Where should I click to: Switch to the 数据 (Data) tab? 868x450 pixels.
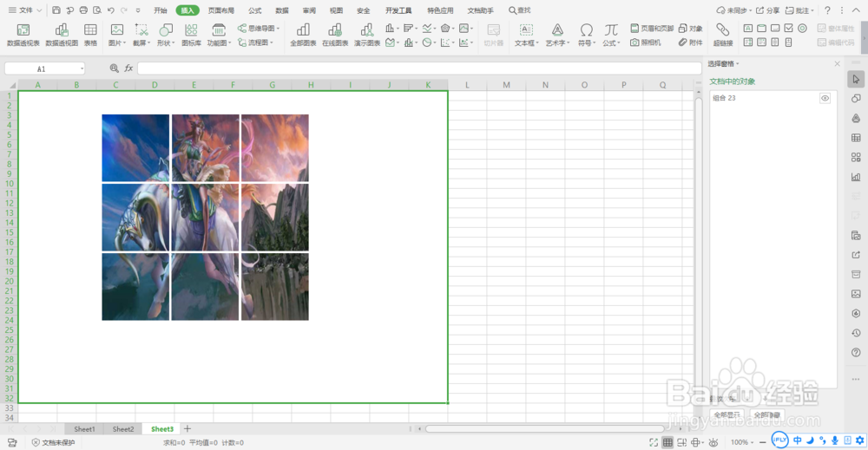point(282,10)
